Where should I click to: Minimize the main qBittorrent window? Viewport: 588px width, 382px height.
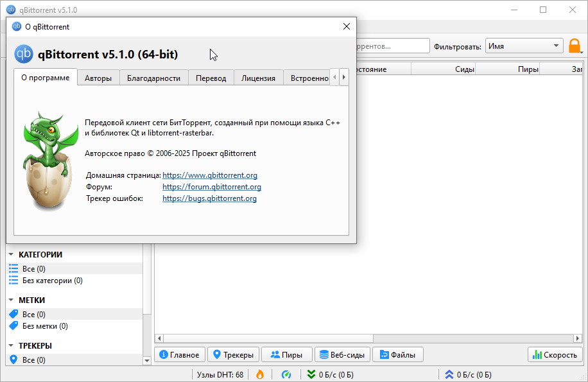514,10
